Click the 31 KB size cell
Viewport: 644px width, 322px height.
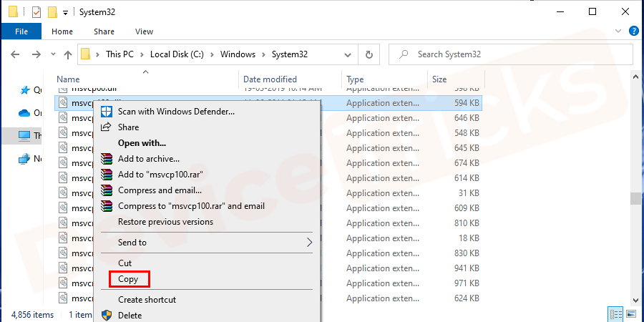point(469,193)
